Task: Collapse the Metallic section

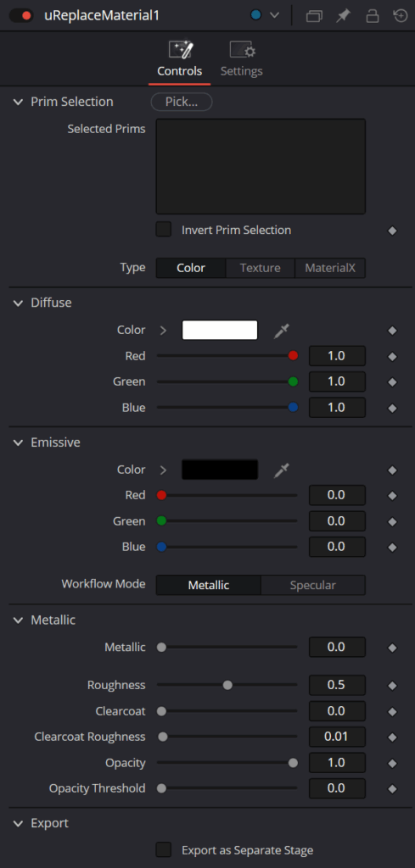Action: click(19, 620)
